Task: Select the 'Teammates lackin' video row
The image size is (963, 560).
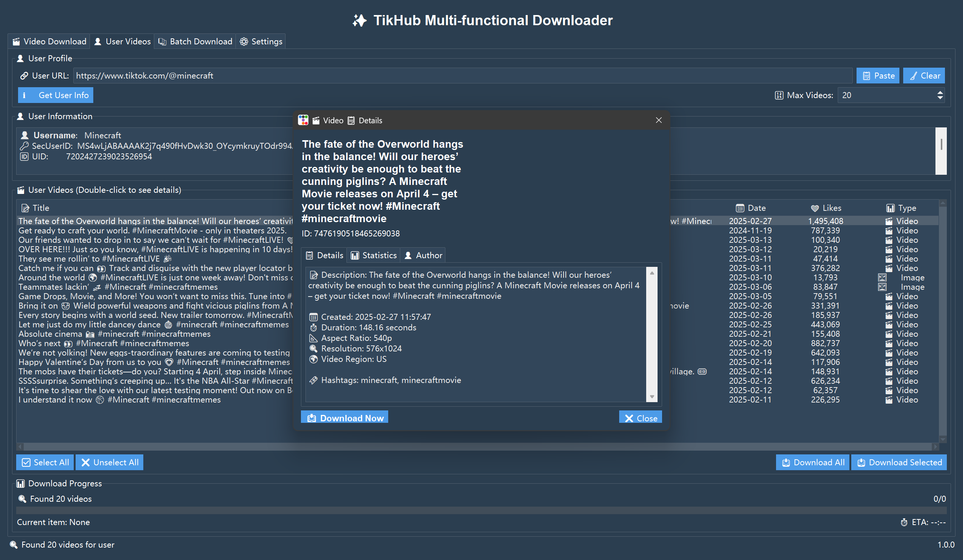Action: (x=478, y=287)
